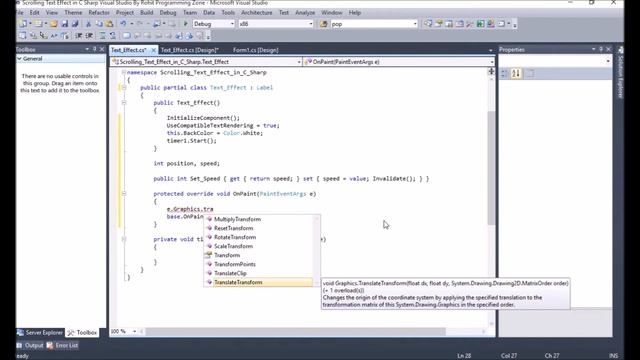Open the Analyze menu
Viewport: 640px width, 360px height.
pos(305,13)
